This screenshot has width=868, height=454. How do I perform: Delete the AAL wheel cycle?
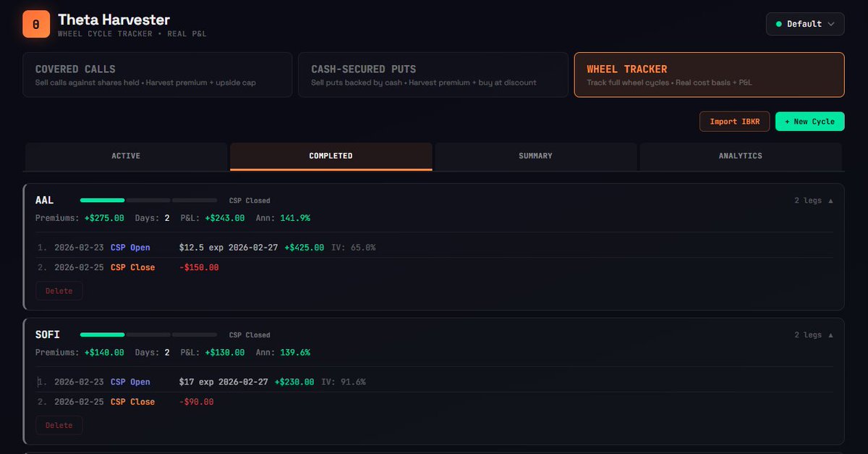point(59,291)
